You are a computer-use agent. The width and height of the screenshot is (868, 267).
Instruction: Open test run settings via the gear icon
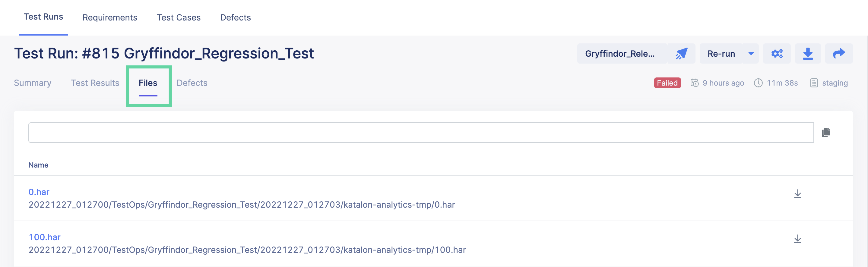(777, 53)
